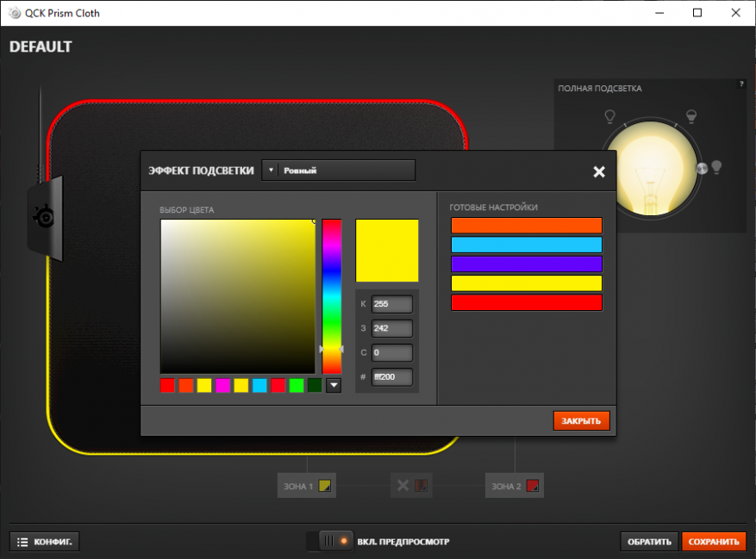Choose the purple preset color bar
The image size is (756, 559).
[x=527, y=264]
